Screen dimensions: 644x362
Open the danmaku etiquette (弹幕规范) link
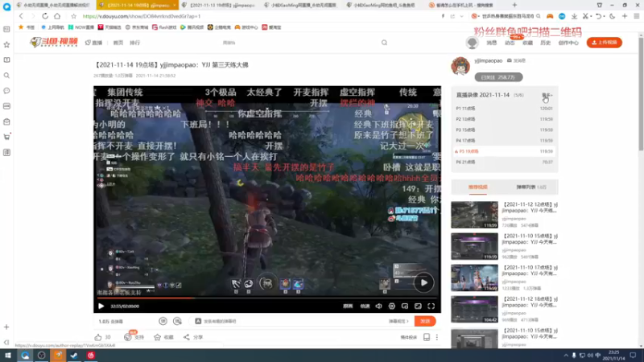coord(398,321)
